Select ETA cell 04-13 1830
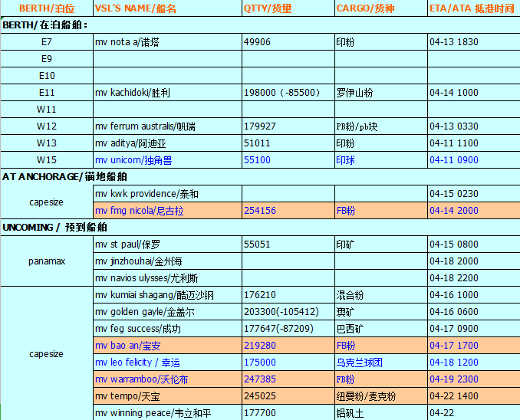Image resolution: width=520 pixels, height=420 pixels. 474,41
